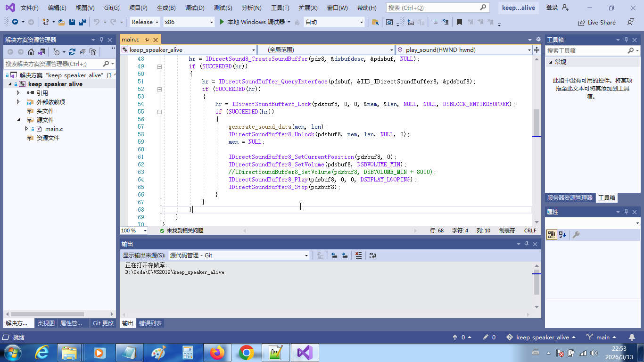Click the sync refresh icon in Solution Explorer
This screenshot has width=644, height=362.
click(72, 52)
